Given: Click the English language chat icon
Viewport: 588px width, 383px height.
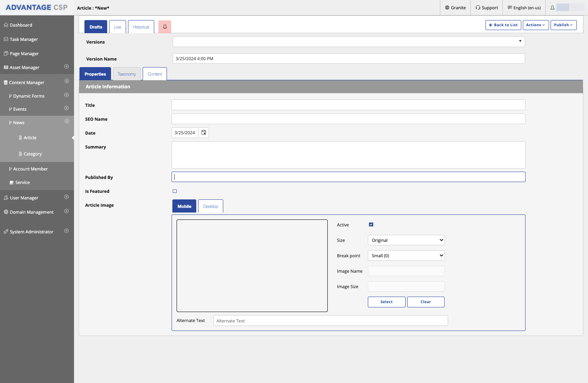Looking at the screenshot, I should 510,8.
